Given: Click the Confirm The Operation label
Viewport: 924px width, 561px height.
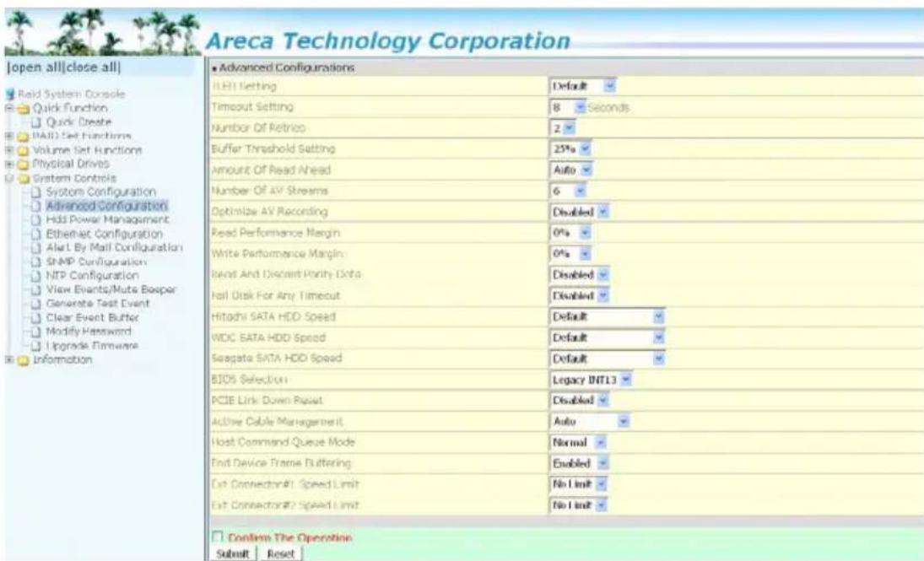Looking at the screenshot, I should click(290, 537).
